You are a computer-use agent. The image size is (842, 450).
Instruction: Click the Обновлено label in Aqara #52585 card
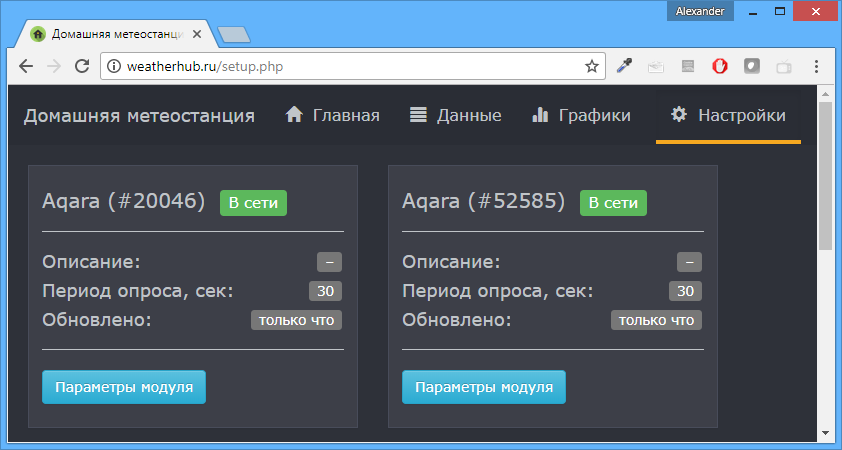(457, 320)
